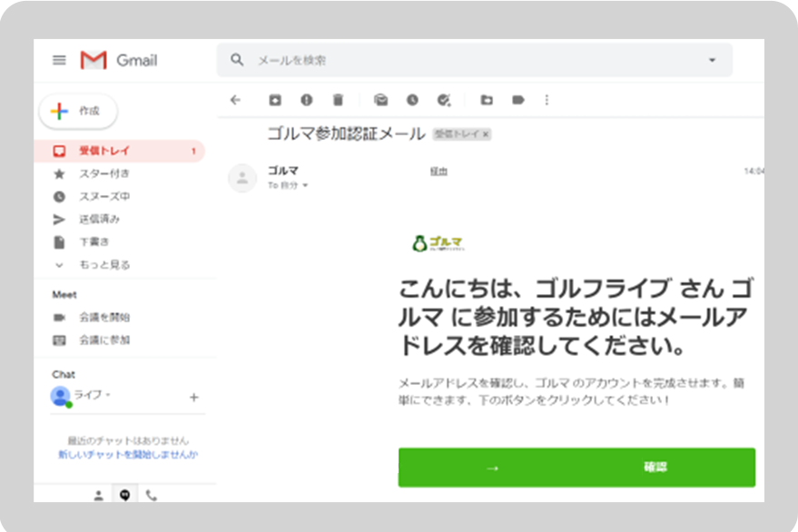
Task: Open the three-dot more options menu
Action: [547, 100]
